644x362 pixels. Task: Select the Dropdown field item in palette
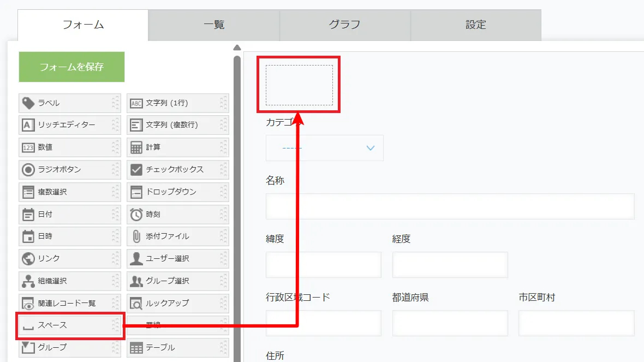coord(177,192)
